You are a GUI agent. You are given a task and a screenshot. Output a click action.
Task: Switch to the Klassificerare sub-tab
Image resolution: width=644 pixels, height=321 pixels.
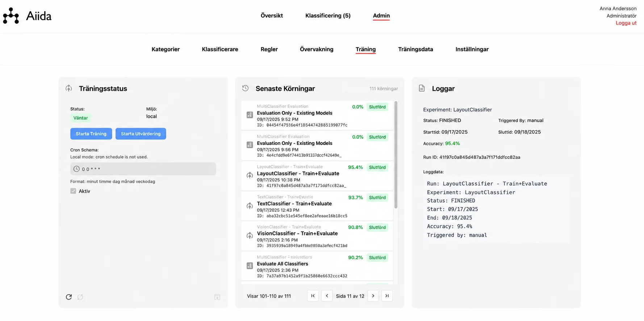pyautogui.click(x=220, y=49)
